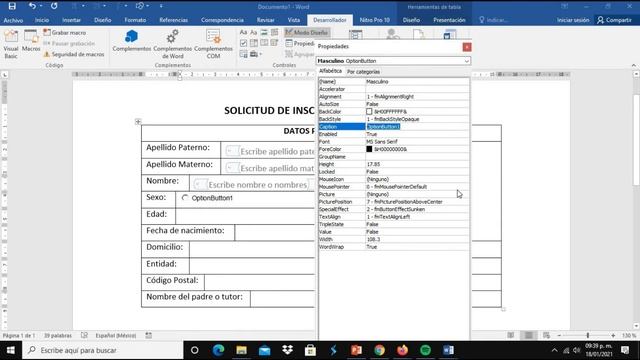Screen dimensions: 640x360
Task: Edit the Caption property value field
Action: [417, 127]
